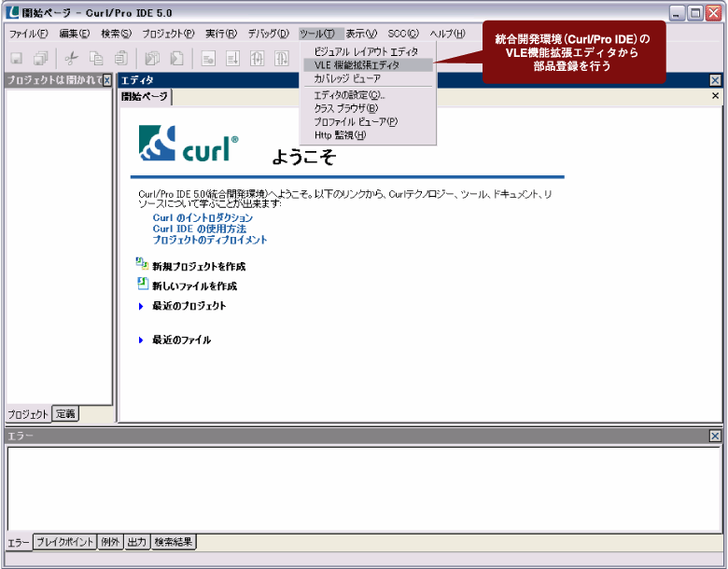Viewport: 728px width, 569px height.
Task: Click the Cut scissors icon
Action: tap(71, 58)
